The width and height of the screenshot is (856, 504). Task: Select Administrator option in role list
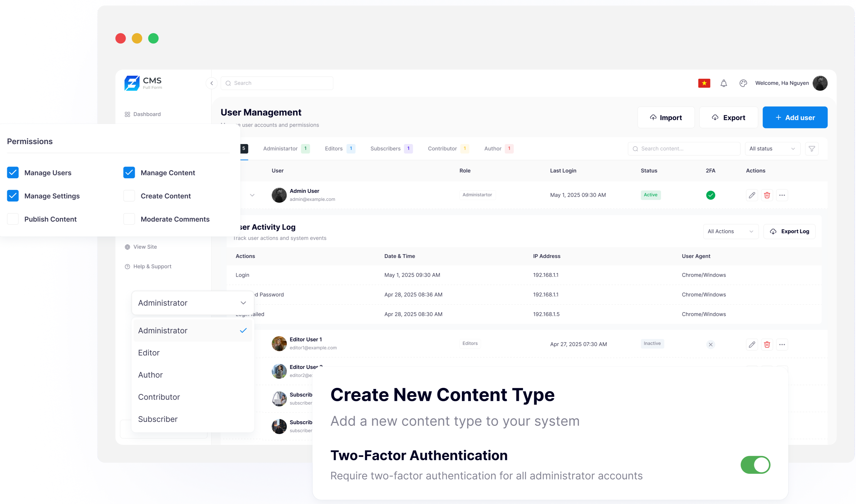[x=193, y=331]
